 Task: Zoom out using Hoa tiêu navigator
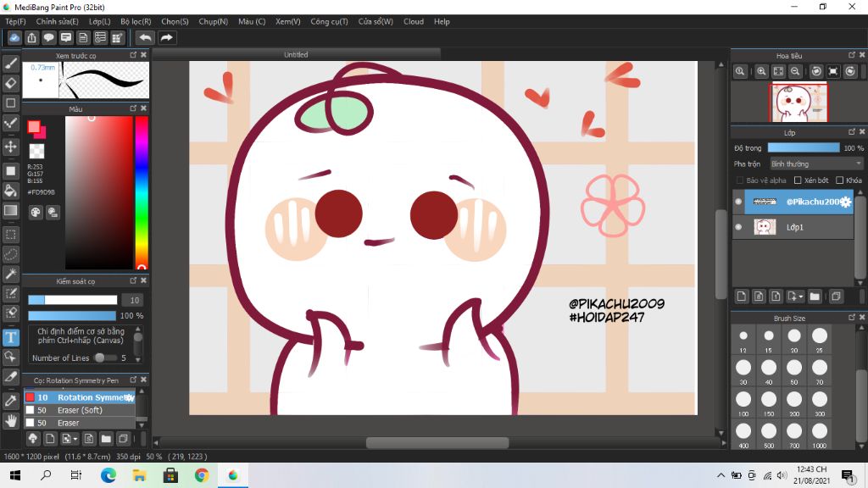pyautogui.click(x=795, y=71)
